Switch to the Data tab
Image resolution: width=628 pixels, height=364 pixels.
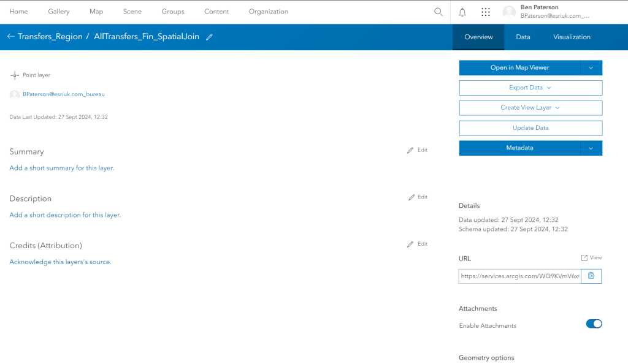523,37
